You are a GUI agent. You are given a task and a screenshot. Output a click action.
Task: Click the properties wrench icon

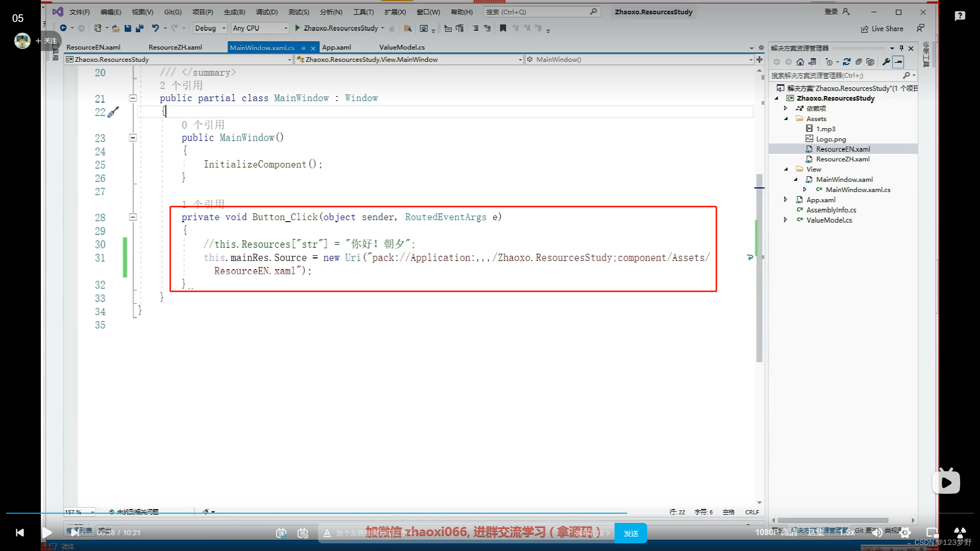pos(886,62)
